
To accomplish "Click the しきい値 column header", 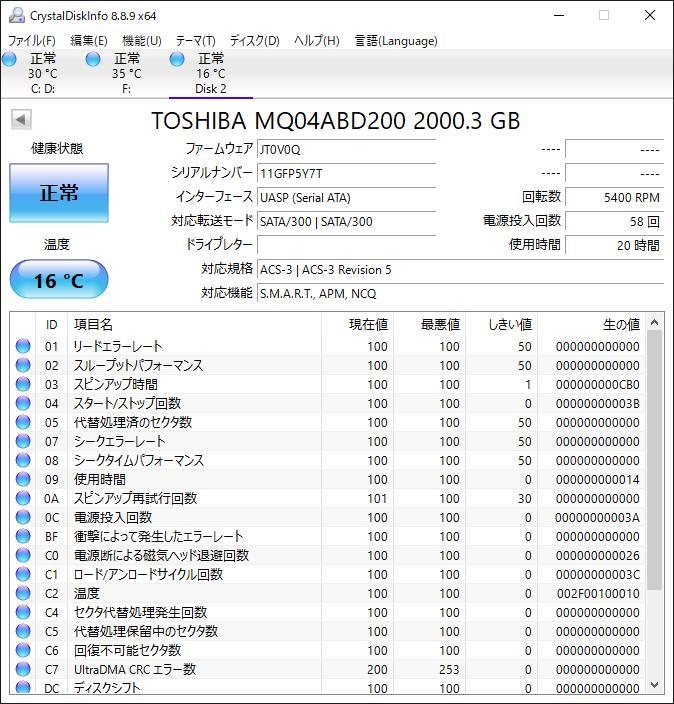I will tap(502, 324).
